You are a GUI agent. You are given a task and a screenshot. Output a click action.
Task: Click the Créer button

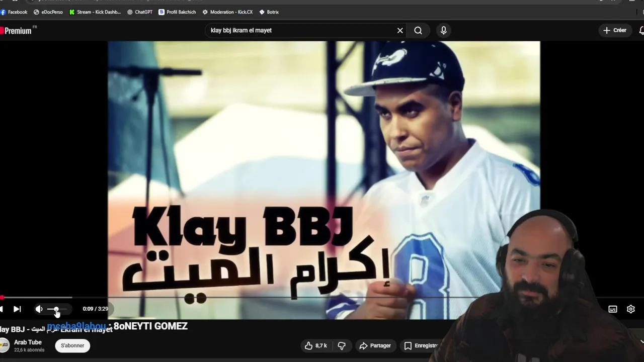pos(615,31)
